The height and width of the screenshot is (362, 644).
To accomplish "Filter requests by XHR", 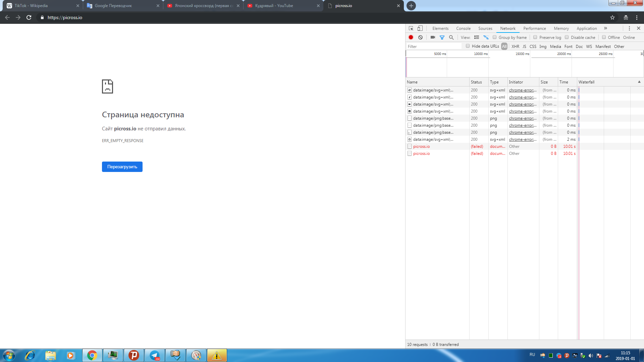I will click(516, 47).
